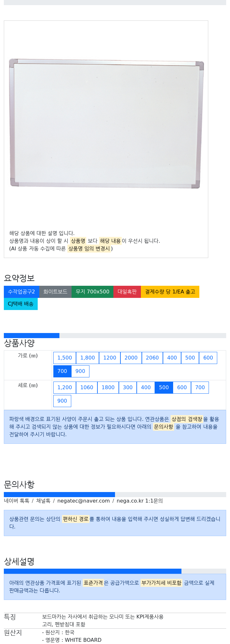
Task: Click the highlighted 500 height button
Action: pyautogui.click(x=164, y=388)
